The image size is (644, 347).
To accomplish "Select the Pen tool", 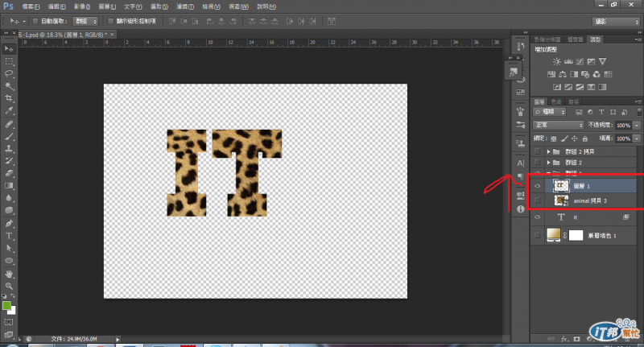I will pyautogui.click(x=9, y=224).
